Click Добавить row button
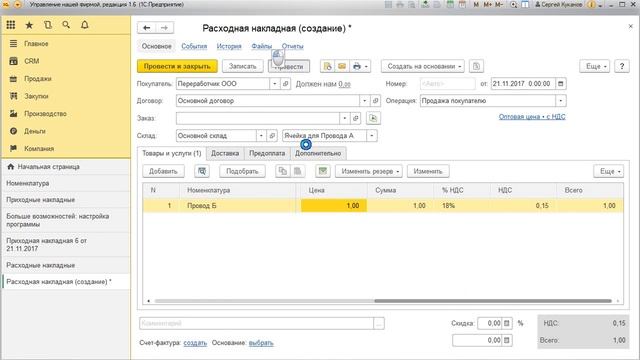640x360 pixels. click(x=163, y=171)
